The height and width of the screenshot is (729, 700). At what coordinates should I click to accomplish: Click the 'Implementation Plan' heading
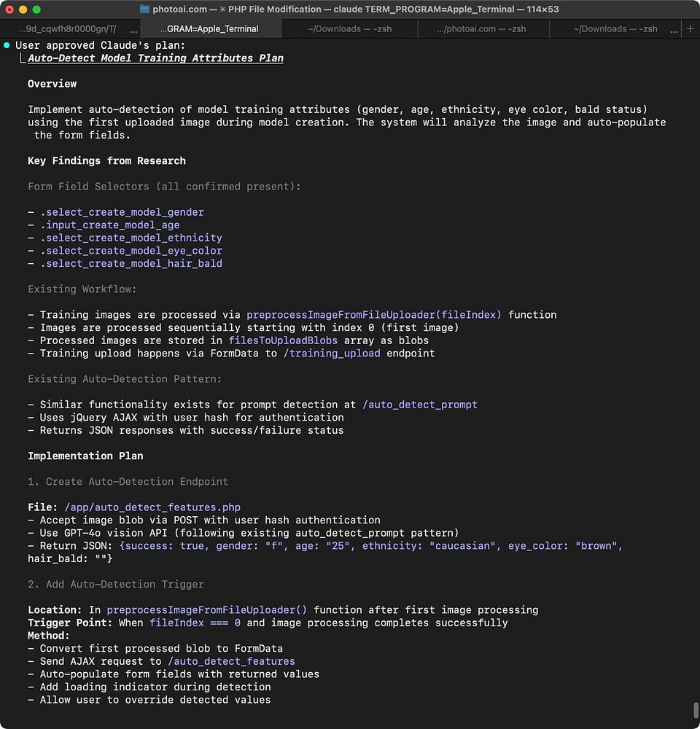tap(85, 456)
